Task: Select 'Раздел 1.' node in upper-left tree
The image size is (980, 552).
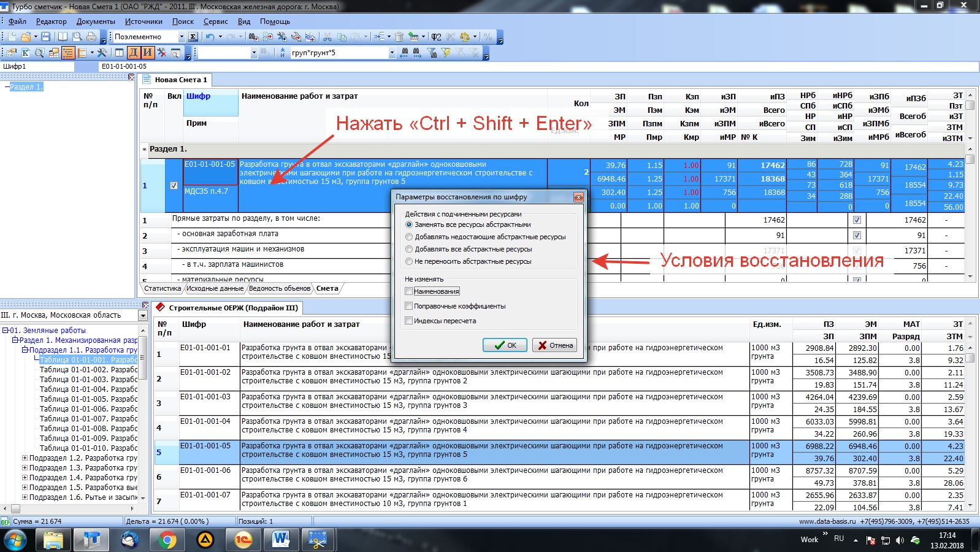Action: 26,87
